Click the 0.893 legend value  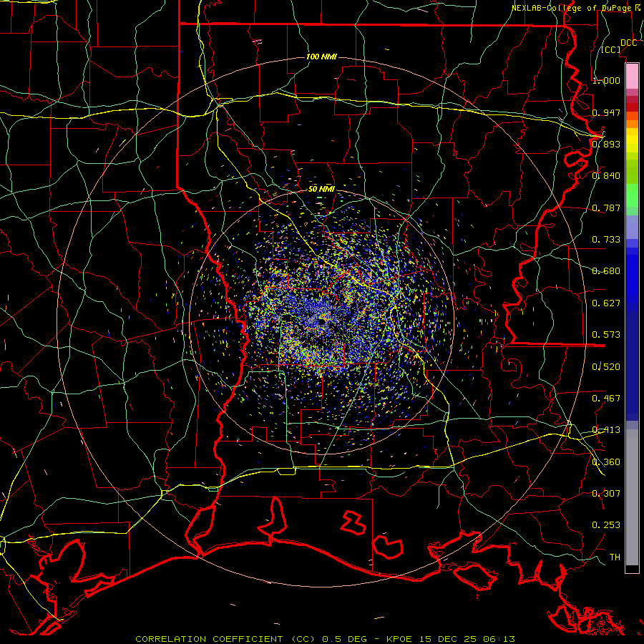tap(606, 144)
